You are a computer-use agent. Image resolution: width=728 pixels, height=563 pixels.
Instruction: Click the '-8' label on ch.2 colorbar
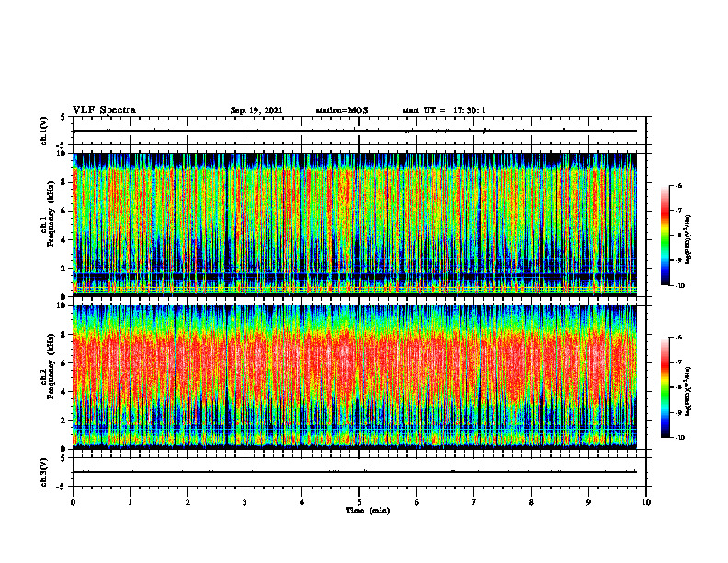[678, 387]
